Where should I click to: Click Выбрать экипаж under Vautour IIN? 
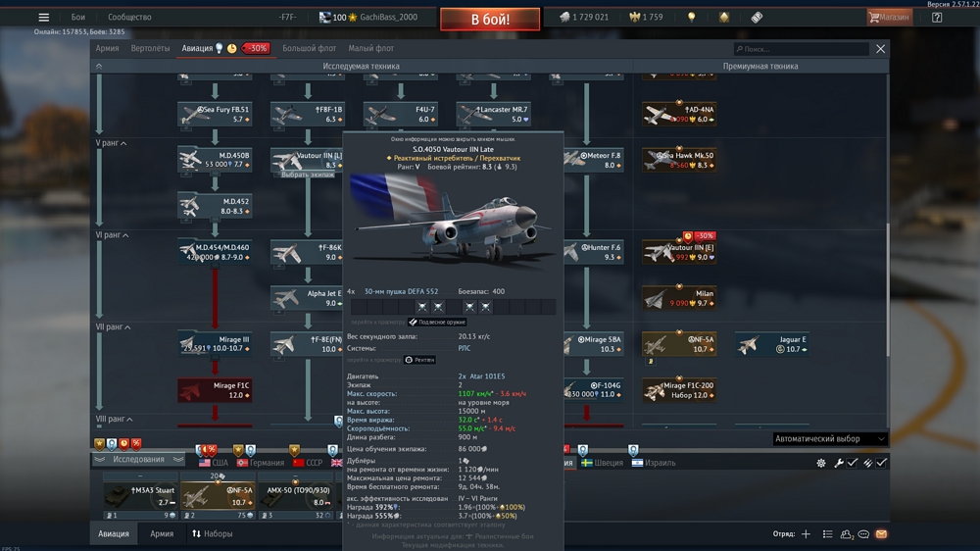click(x=308, y=175)
